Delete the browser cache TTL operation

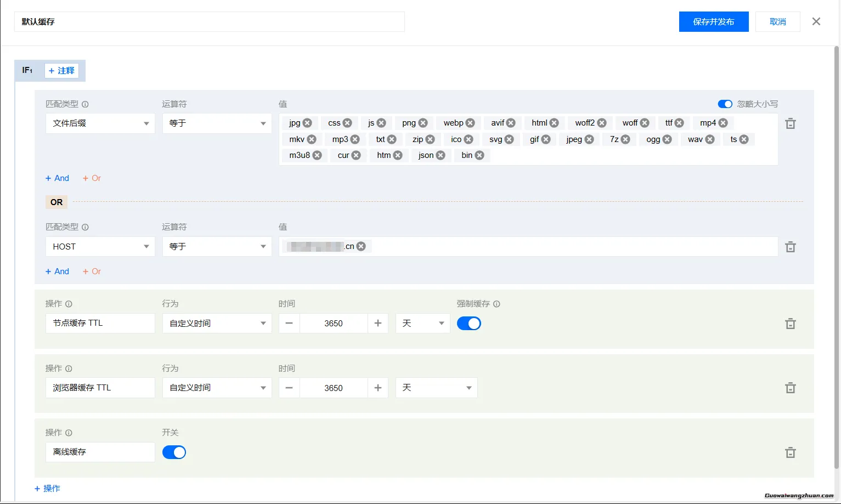[x=790, y=388]
